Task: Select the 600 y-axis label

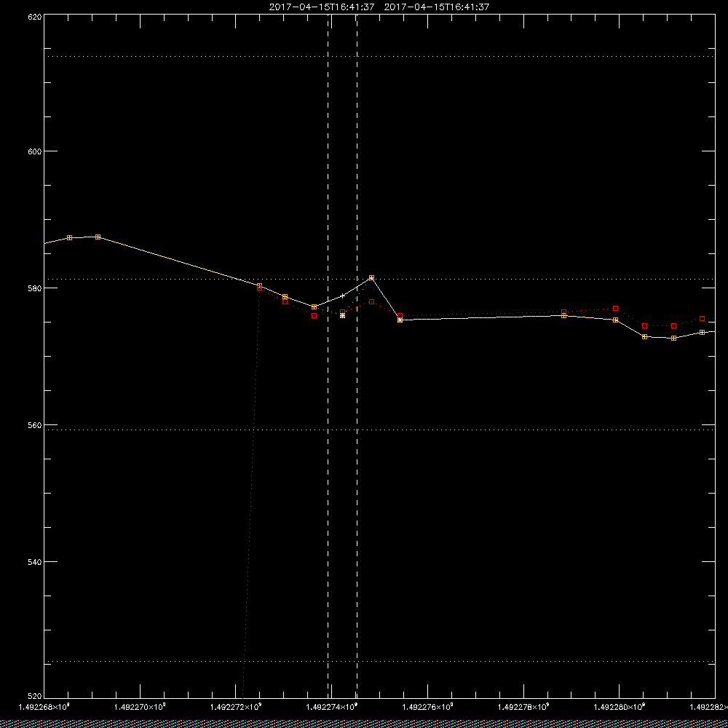Action: (x=35, y=151)
